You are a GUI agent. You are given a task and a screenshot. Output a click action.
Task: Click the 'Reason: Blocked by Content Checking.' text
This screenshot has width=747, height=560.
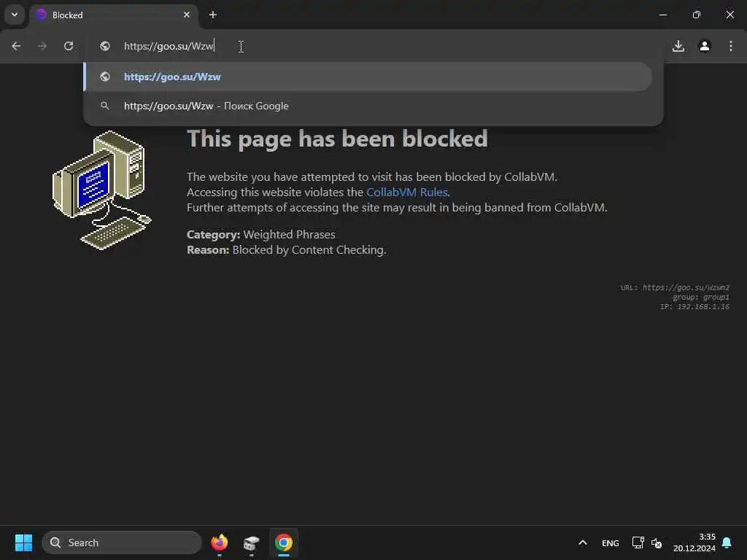286,250
